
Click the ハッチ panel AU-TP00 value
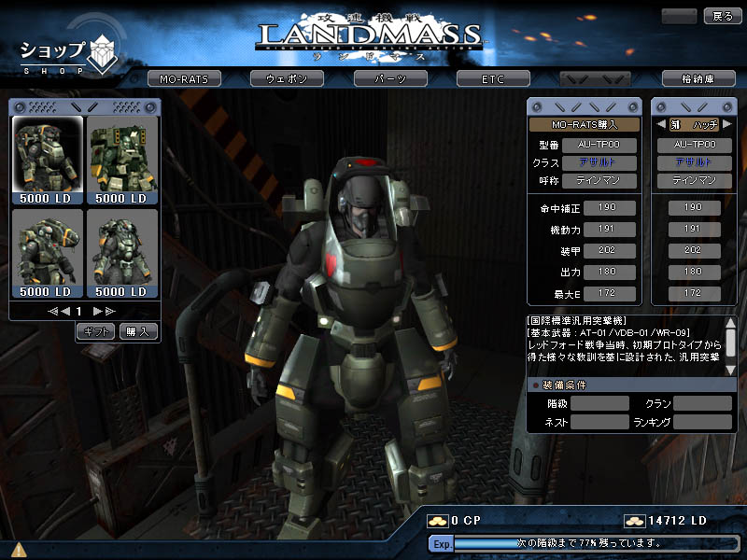(695, 145)
